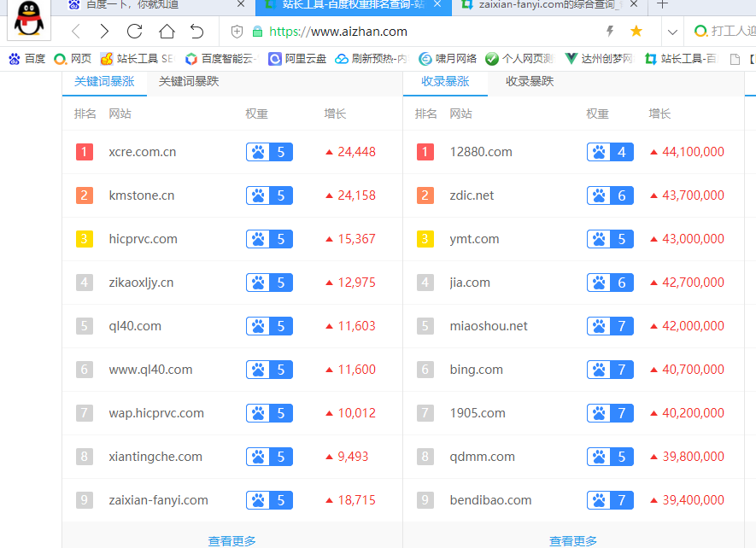Click Baidu weight 7 badge for bendibao.com
This screenshot has width=756, height=548.
610,500
